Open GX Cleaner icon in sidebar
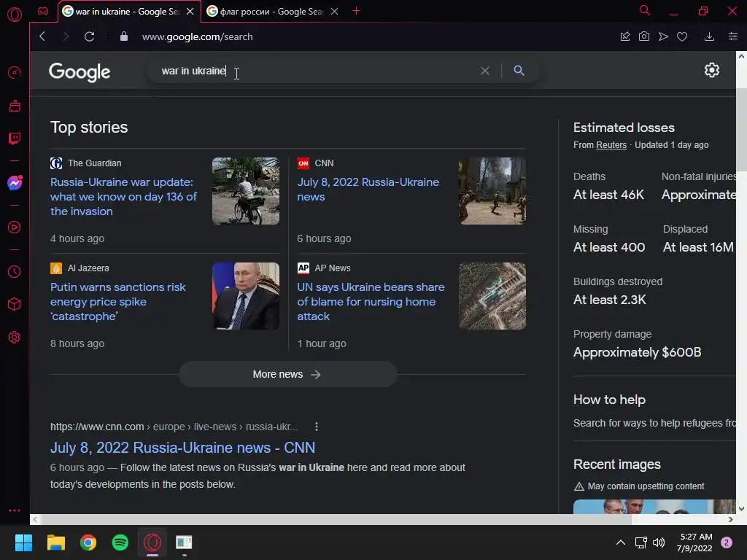 pyautogui.click(x=15, y=106)
